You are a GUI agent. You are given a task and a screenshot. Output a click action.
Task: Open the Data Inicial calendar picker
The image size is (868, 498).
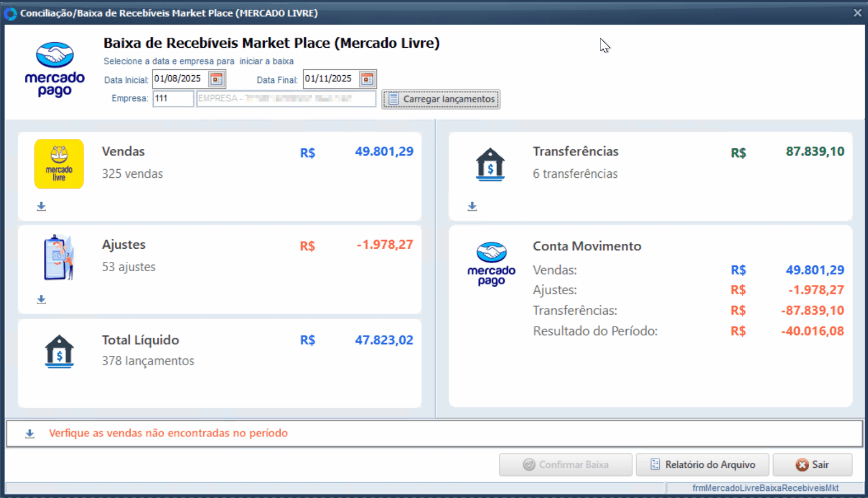click(216, 79)
